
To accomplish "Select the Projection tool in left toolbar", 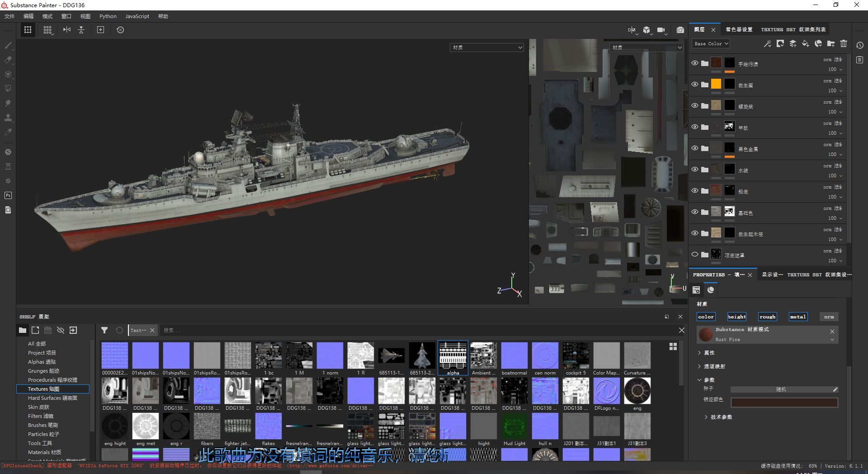I will (8, 74).
